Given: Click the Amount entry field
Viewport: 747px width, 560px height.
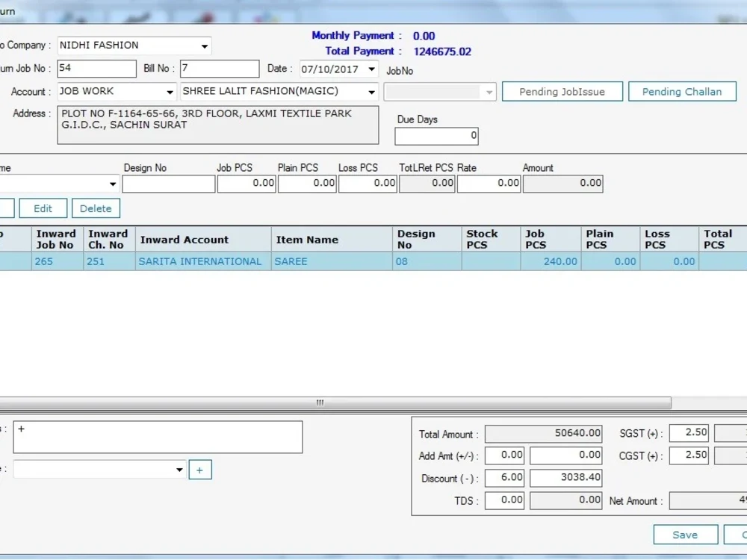Looking at the screenshot, I should click(x=563, y=184).
